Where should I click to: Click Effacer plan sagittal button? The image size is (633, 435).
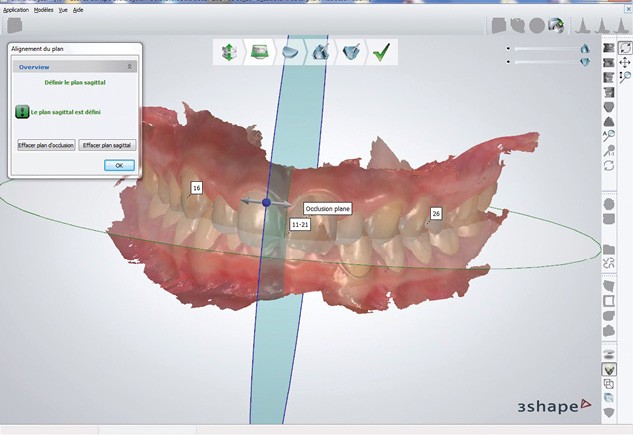click(107, 145)
